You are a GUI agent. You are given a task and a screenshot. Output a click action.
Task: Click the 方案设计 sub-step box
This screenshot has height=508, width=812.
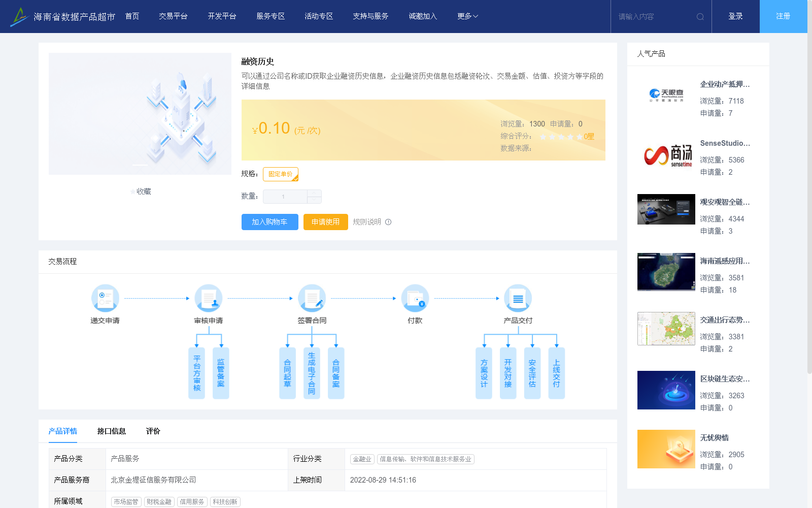[484, 373]
